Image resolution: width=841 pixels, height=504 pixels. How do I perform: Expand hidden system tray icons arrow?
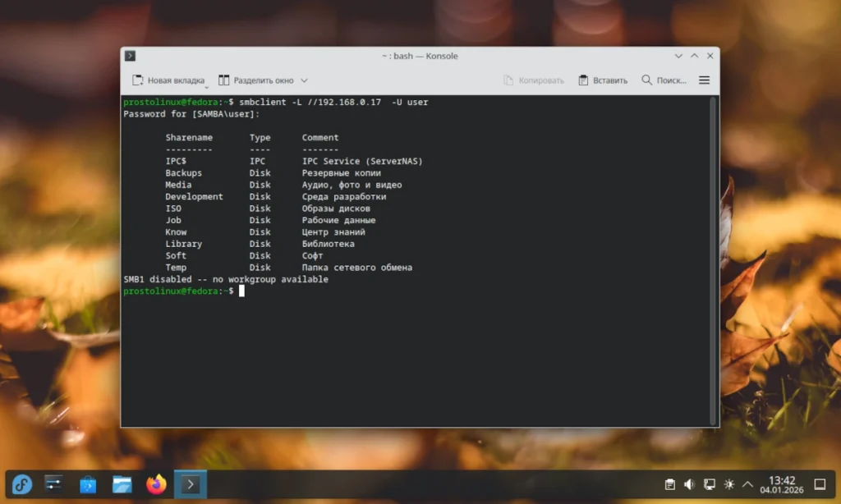tap(747, 484)
